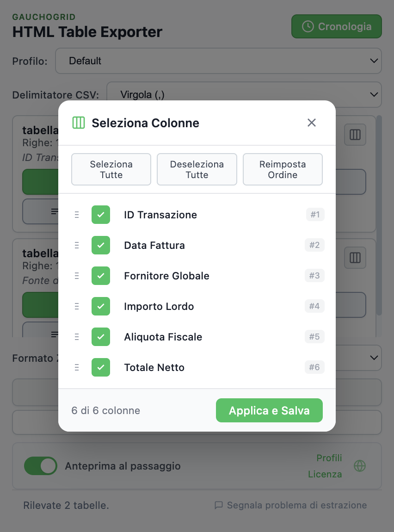The height and width of the screenshot is (532, 394).
Task: Click the drag handle beside Totale Netto
Action: [x=77, y=367]
